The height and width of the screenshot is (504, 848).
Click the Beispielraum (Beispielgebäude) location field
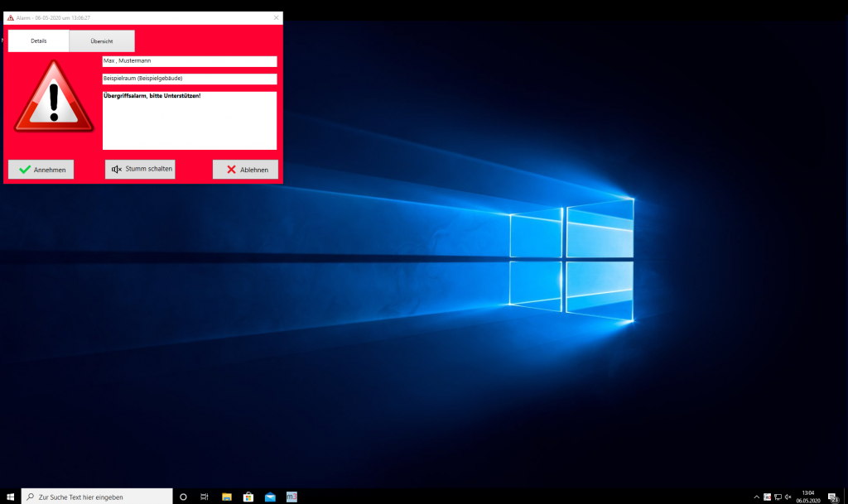[x=190, y=79]
